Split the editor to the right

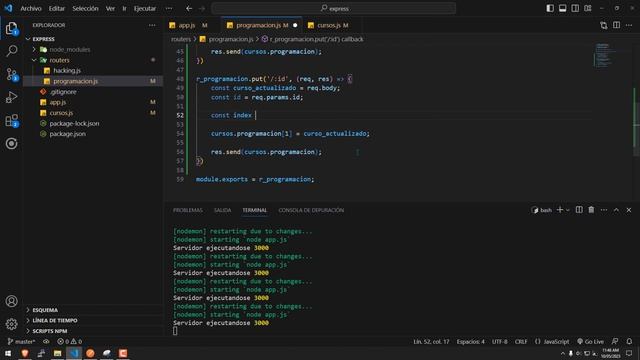[616, 25]
